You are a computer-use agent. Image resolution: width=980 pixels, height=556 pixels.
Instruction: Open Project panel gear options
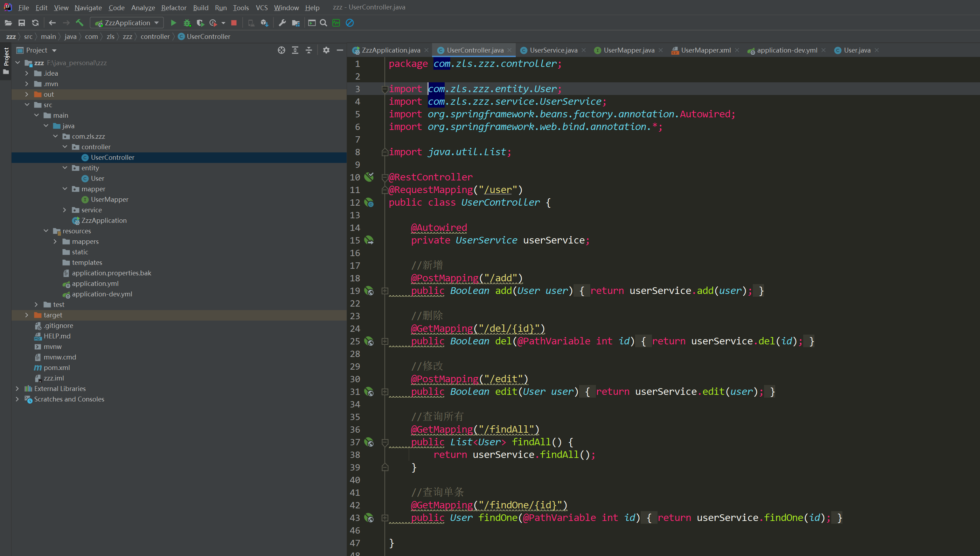coord(326,50)
